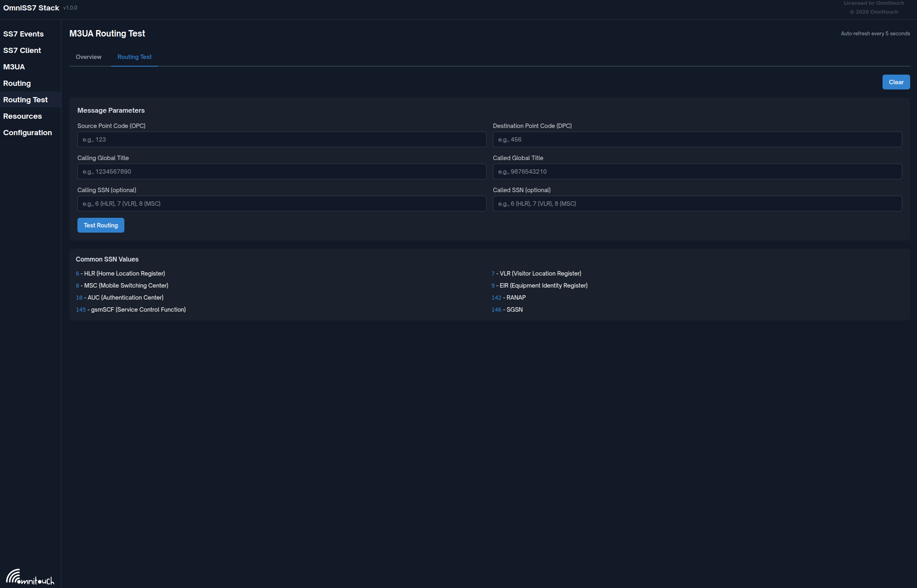Click Calling Global Title input

282,172
